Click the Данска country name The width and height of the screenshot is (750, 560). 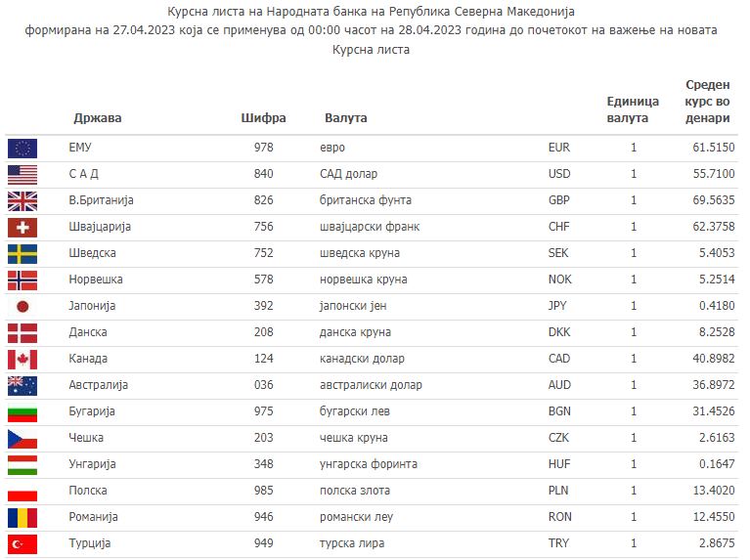click(88, 332)
